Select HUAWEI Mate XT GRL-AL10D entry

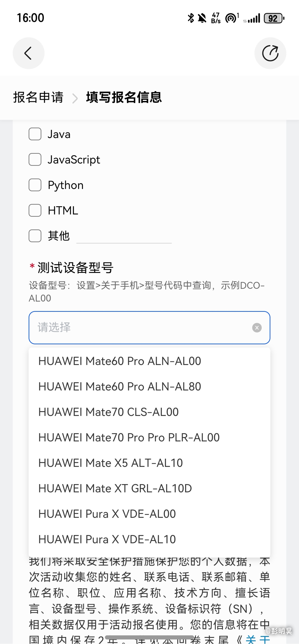149,488
